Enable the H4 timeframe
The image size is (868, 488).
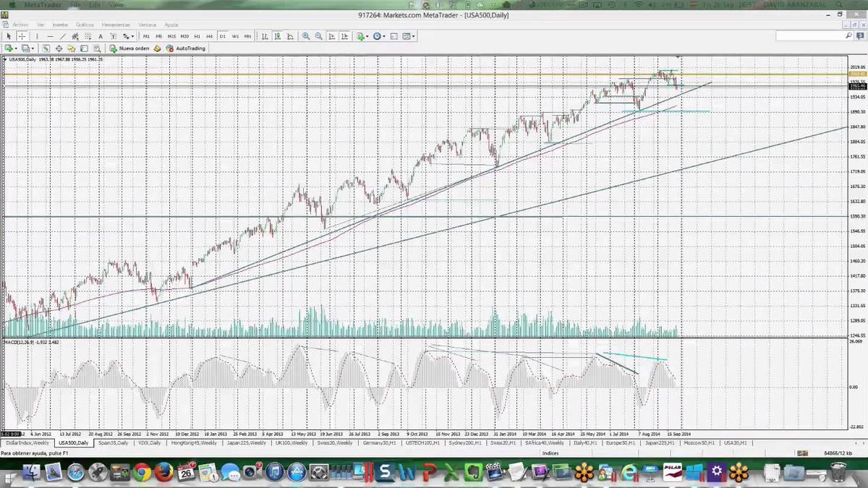(209, 36)
